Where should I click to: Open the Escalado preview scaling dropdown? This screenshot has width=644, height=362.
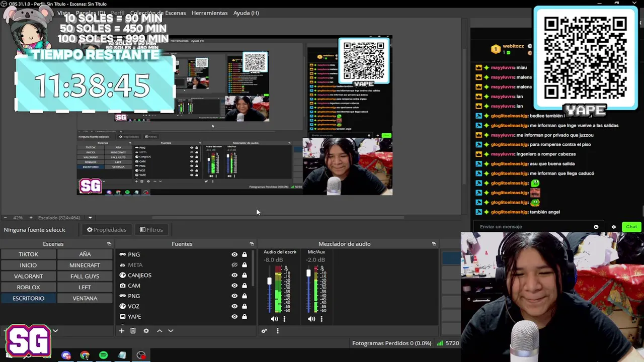point(90,218)
